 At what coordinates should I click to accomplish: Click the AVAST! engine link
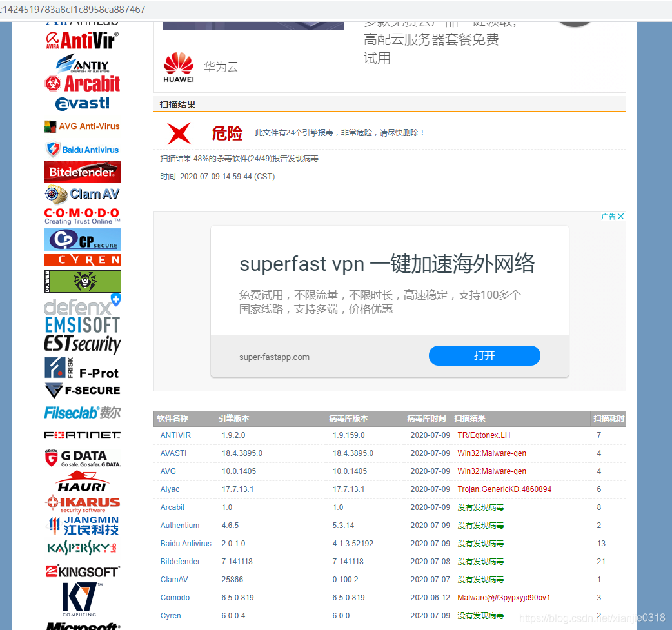pyautogui.click(x=173, y=453)
